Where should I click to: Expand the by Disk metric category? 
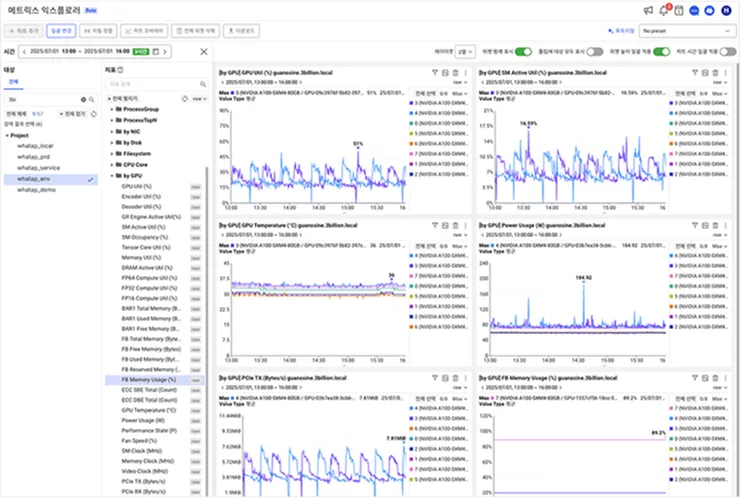click(x=112, y=143)
